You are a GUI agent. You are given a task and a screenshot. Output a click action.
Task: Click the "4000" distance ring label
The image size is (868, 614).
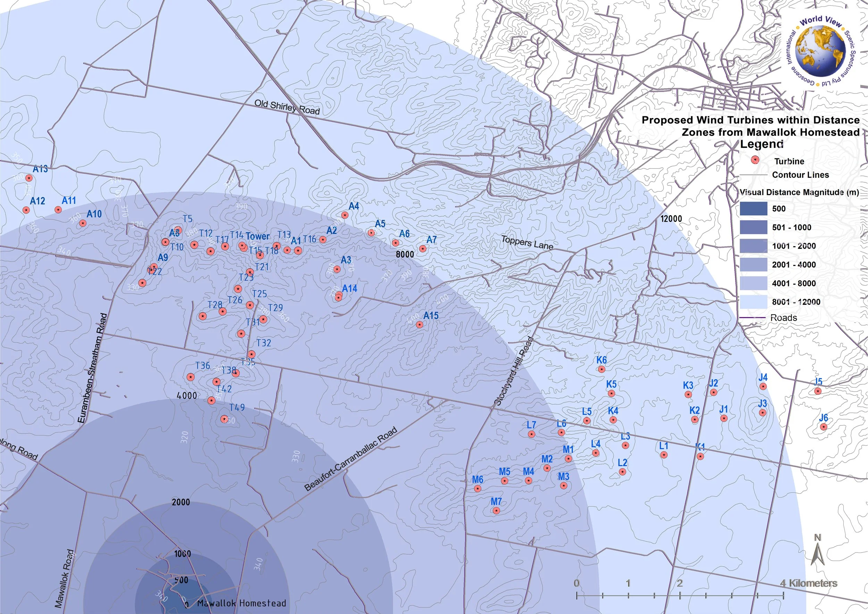tap(187, 396)
